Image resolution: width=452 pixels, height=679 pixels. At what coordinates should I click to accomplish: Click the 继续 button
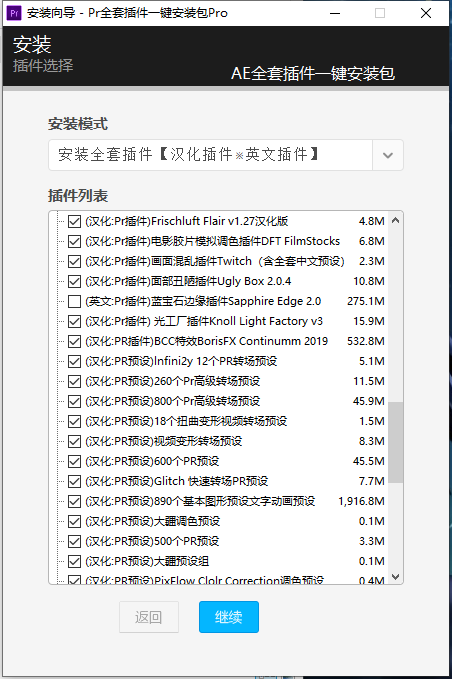tap(229, 617)
